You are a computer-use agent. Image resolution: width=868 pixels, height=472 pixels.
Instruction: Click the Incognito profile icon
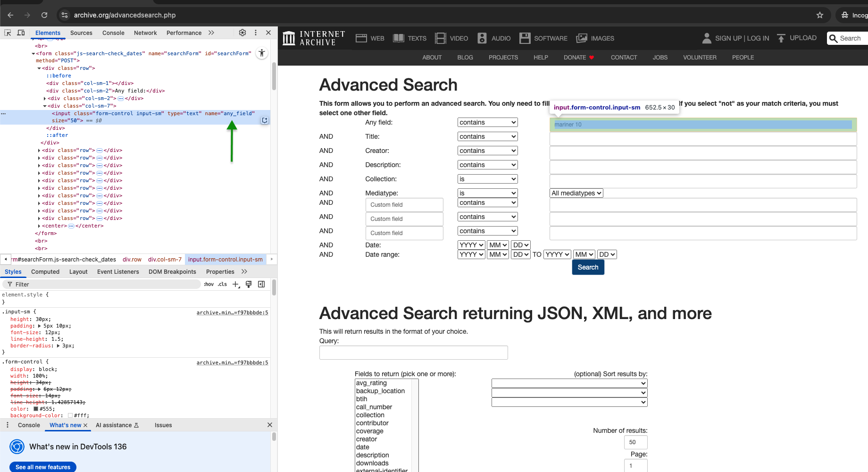click(844, 15)
